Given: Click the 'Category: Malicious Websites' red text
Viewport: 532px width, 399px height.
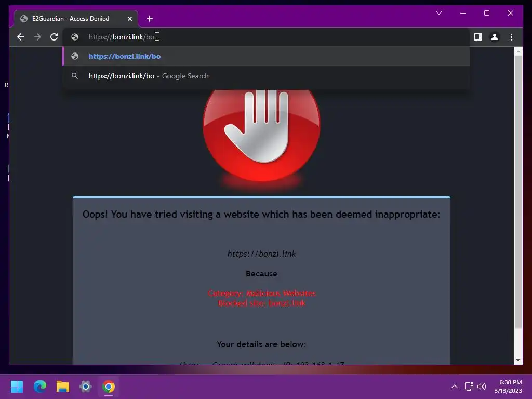Looking at the screenshot, I should coord(262,293).
